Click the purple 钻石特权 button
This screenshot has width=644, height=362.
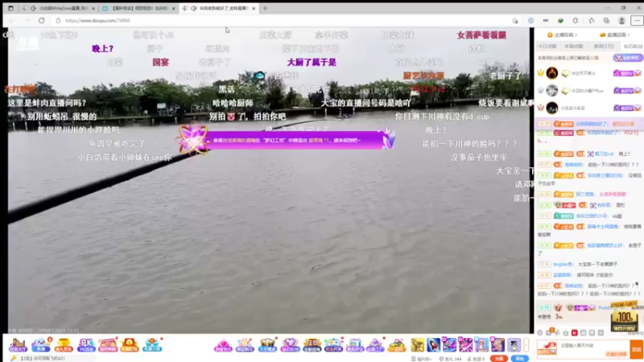[628, 58]
